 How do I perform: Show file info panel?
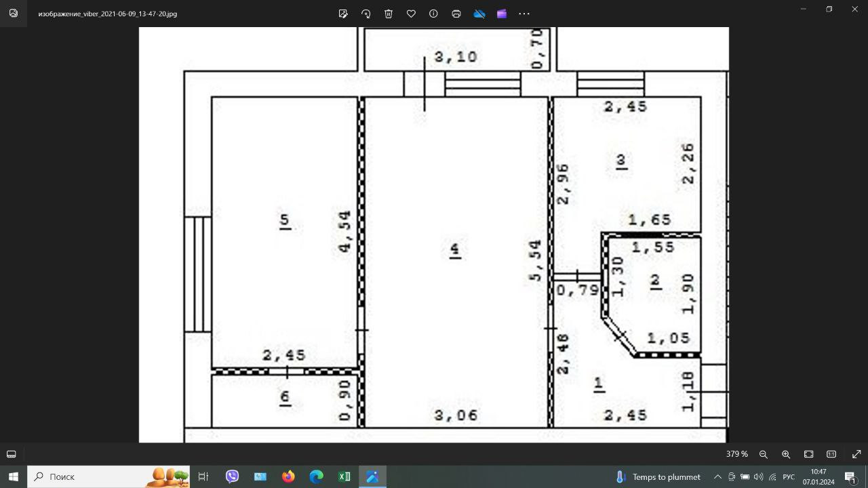[433, 14]
